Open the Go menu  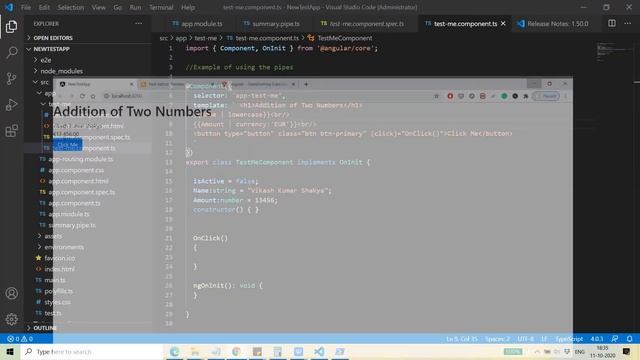pos(118,7)
